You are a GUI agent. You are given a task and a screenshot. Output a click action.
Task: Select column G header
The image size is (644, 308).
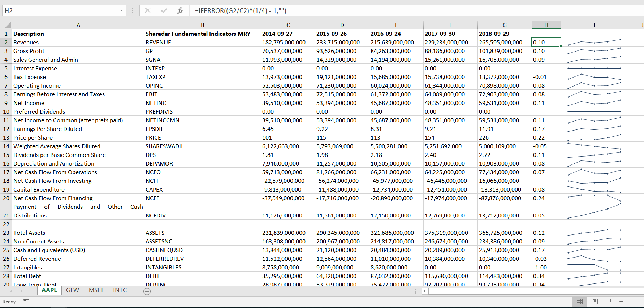(505, 25)
